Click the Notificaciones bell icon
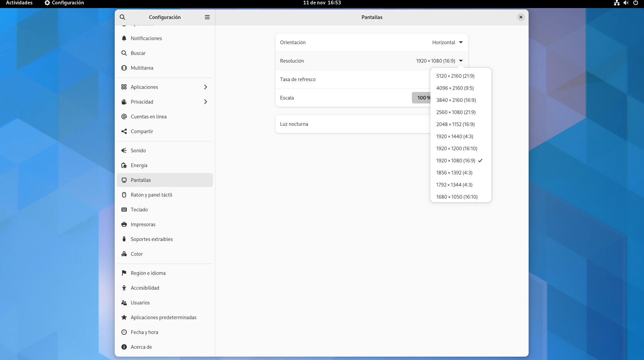The width and height of the screenshot is (644, 360). pyautogui.click(x=124, y=38)
